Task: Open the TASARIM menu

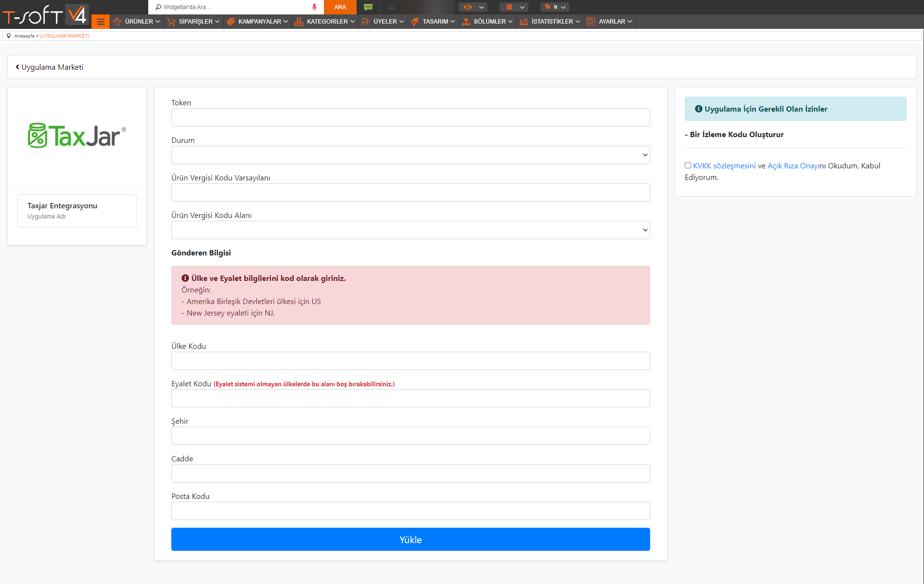Action: 433,22
